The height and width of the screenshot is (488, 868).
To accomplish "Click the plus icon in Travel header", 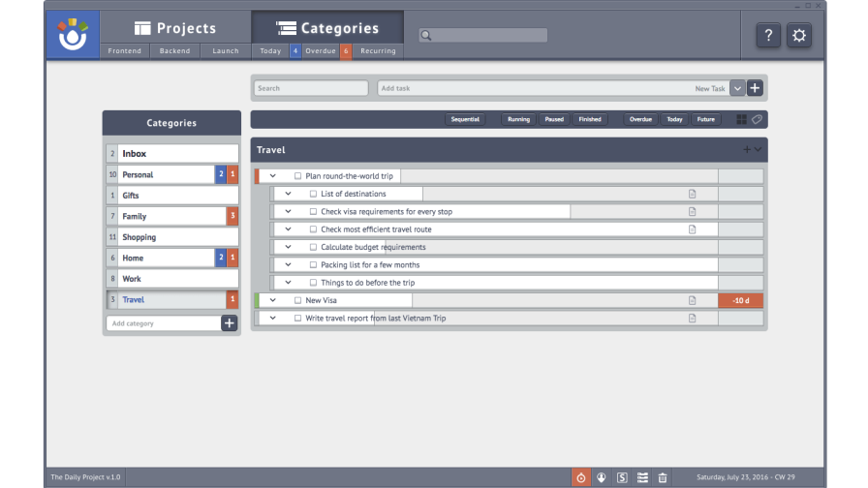I will point(747,149).
